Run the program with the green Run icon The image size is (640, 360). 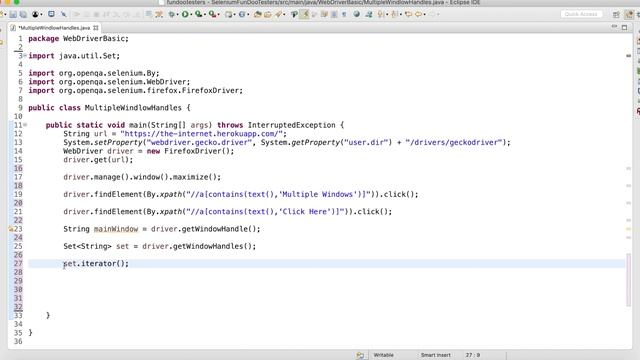pyautogui.click(x=185, y=14)
